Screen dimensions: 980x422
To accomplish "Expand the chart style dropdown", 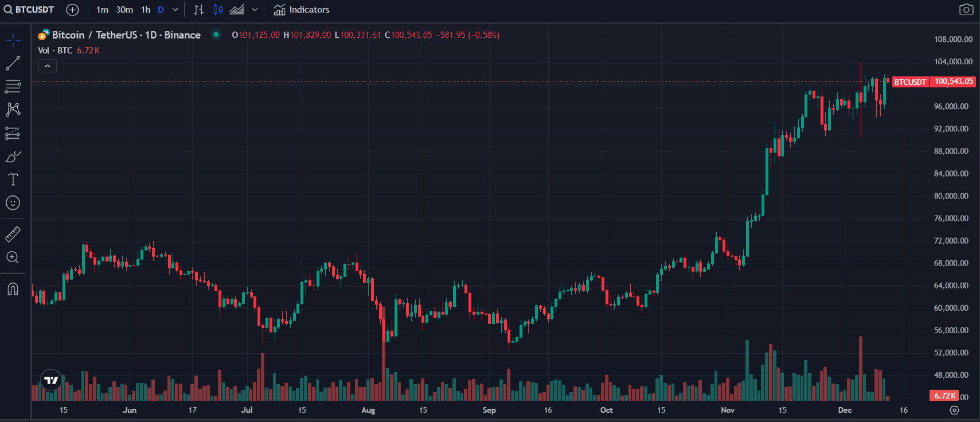I will [x=255, y=10].
